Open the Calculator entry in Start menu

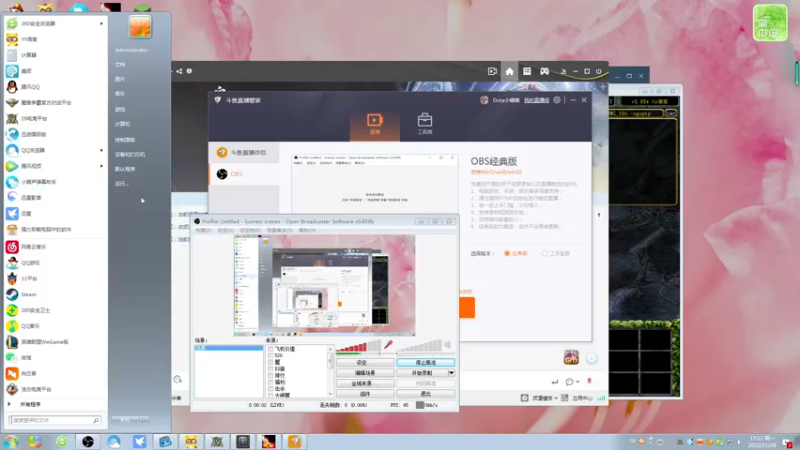coord(54,55)
